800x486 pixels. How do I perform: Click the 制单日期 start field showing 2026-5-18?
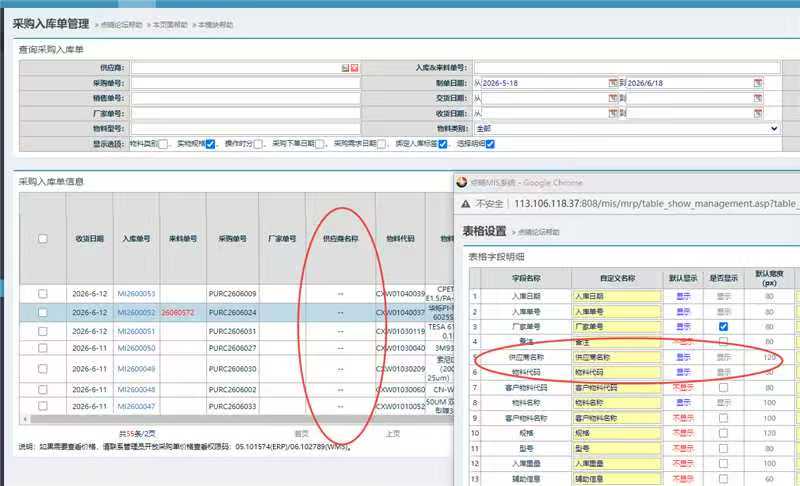click(x=544, y=83)
